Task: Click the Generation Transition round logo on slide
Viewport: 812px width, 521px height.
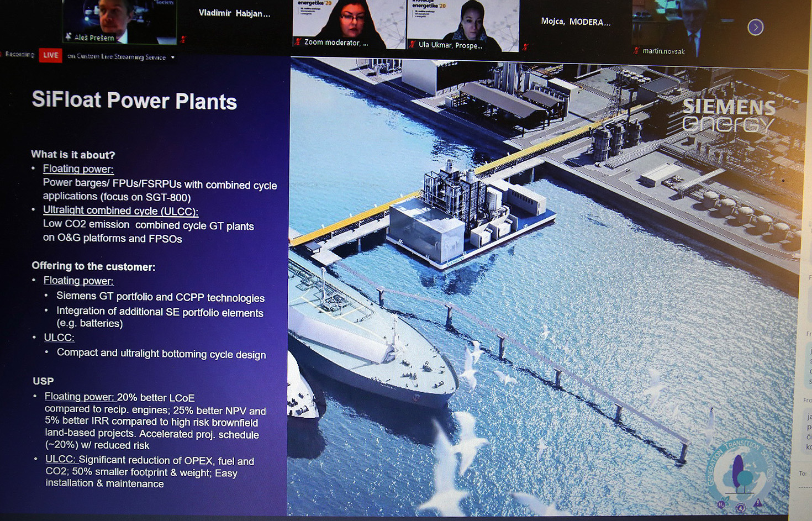Action: 740,476
